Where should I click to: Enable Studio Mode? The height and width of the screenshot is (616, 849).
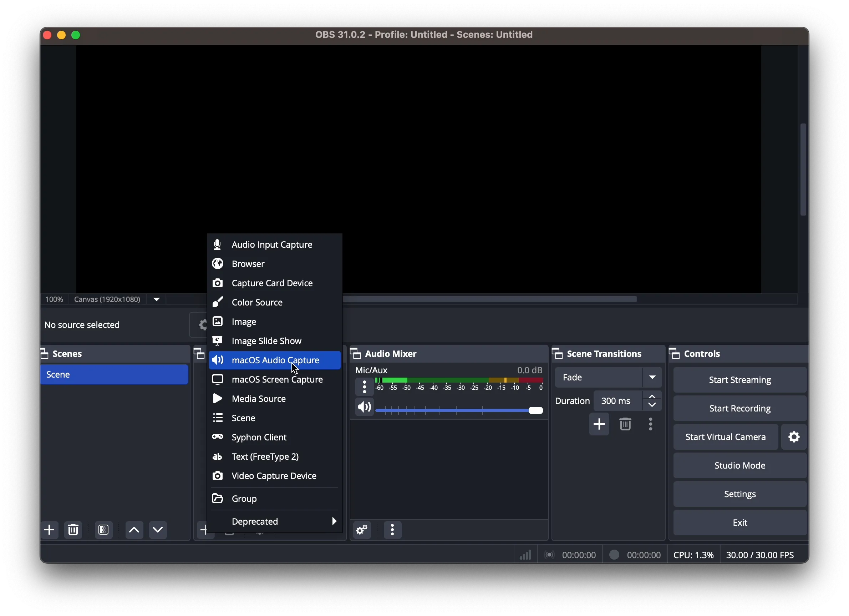(x=740, y=465)
